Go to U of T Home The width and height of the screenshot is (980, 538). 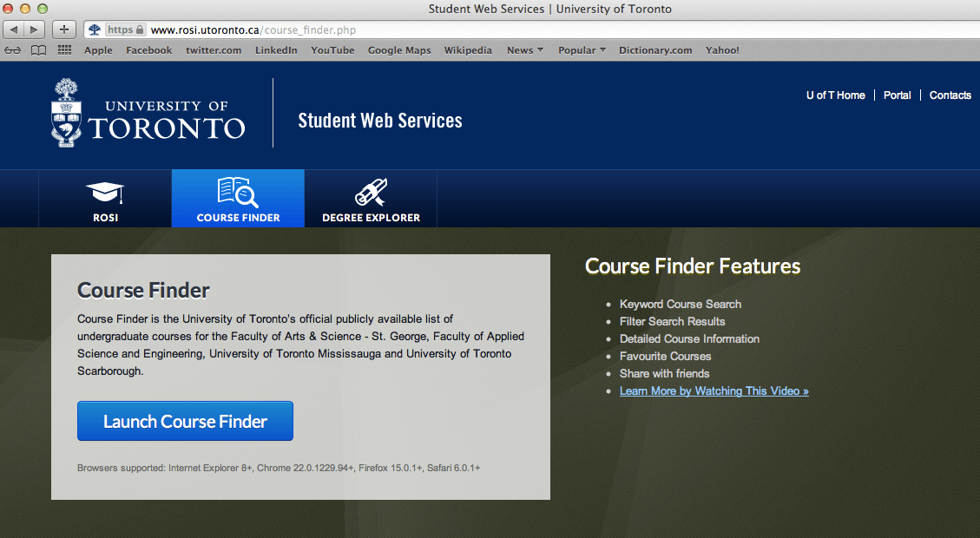[836, 95]
